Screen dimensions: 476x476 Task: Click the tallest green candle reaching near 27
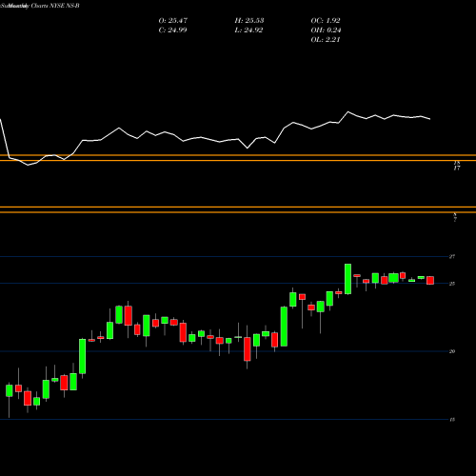tap(347, 279)
